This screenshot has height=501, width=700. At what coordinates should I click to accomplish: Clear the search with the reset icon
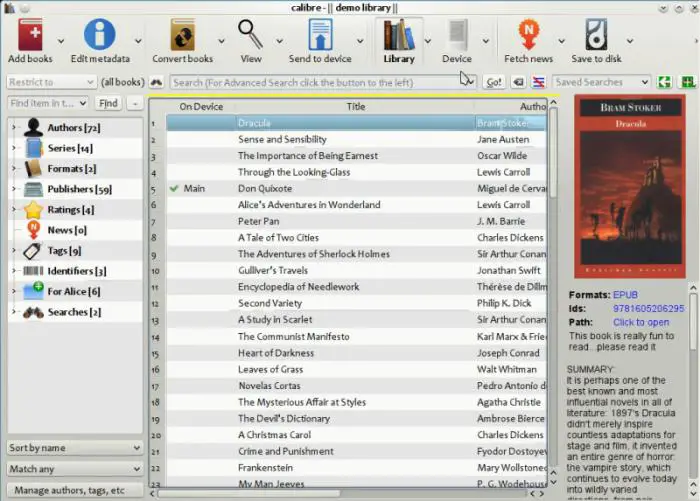518,82
